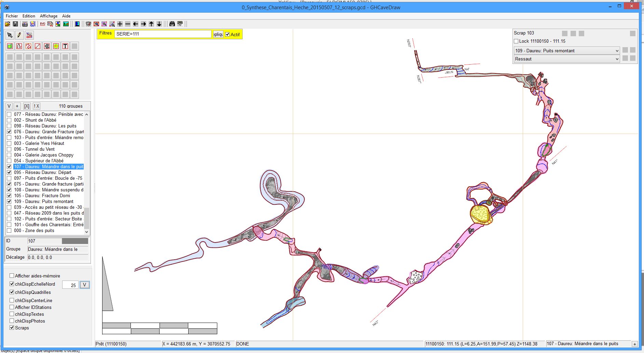The image size is (644, 353).
Task: Check group 103 - Puits d'entrée Méandre
Action: point(9,137)
